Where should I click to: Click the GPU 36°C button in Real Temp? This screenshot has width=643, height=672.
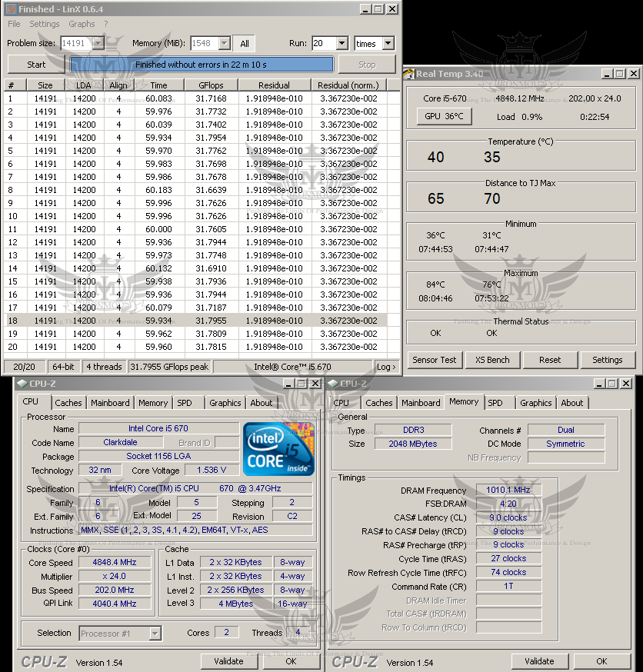tap(444, 116)
